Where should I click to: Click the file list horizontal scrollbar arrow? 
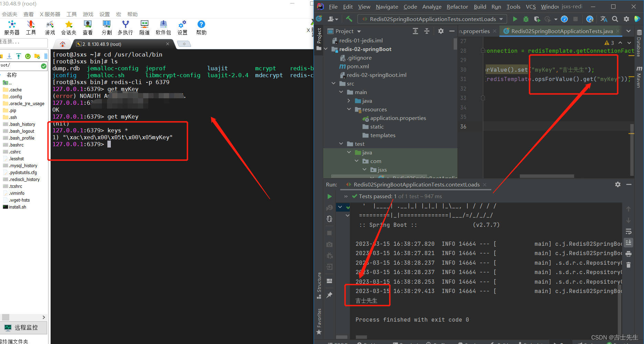(x=44, y=317)
